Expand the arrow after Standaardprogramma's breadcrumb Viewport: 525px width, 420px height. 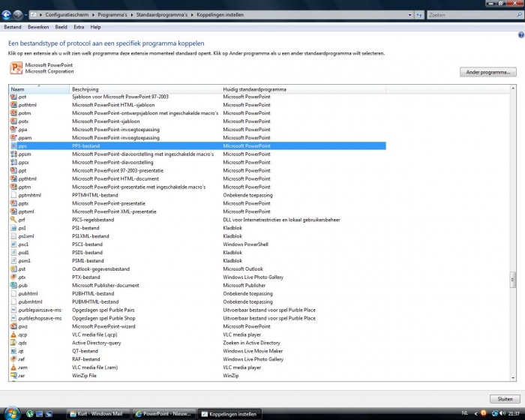tap(193, 15)
